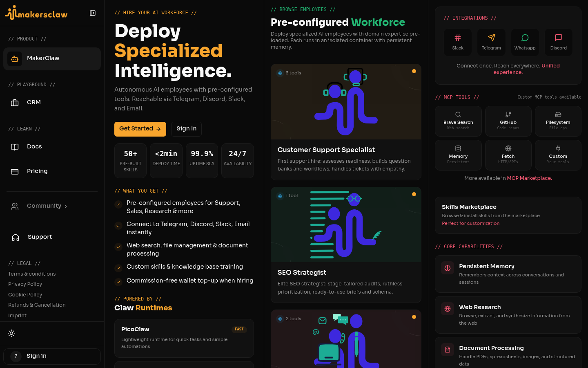Click the hero Sign In button
The image size is (588, 368).
coord(186,129)
